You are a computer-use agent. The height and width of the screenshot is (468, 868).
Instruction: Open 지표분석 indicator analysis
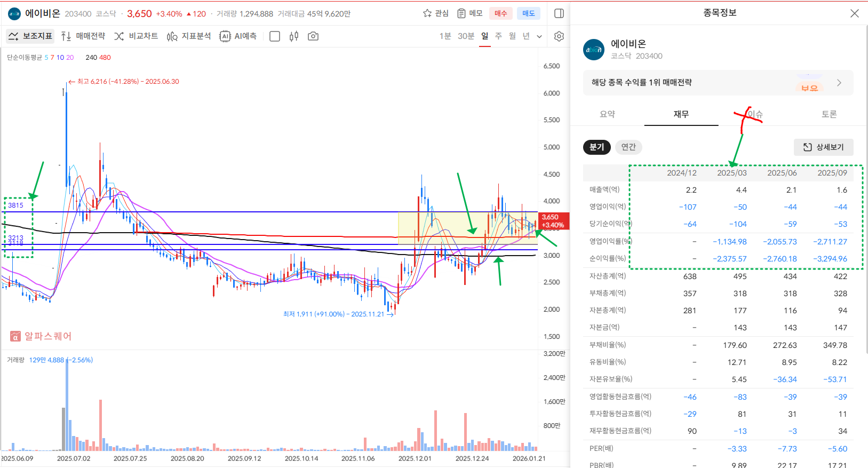(189, 36)
